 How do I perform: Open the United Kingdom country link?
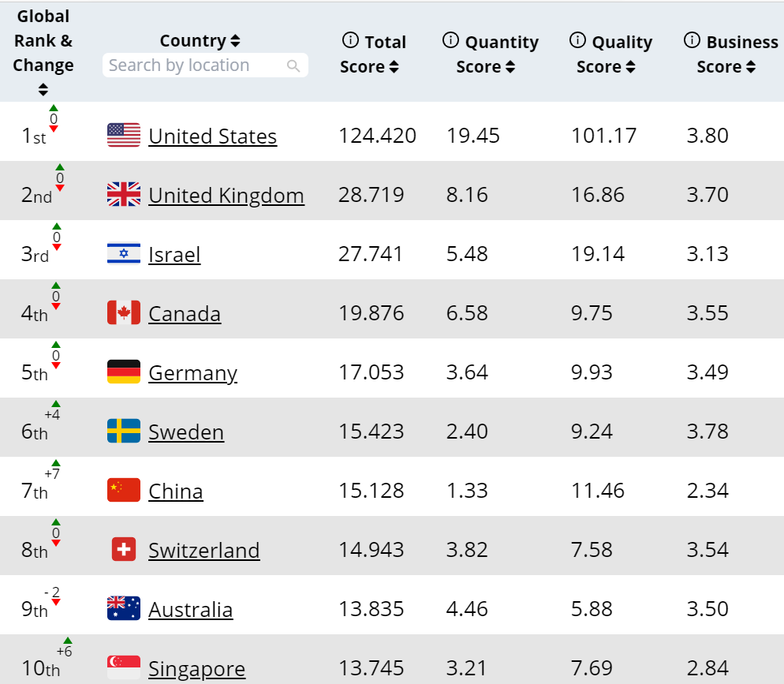coord(226,195)
